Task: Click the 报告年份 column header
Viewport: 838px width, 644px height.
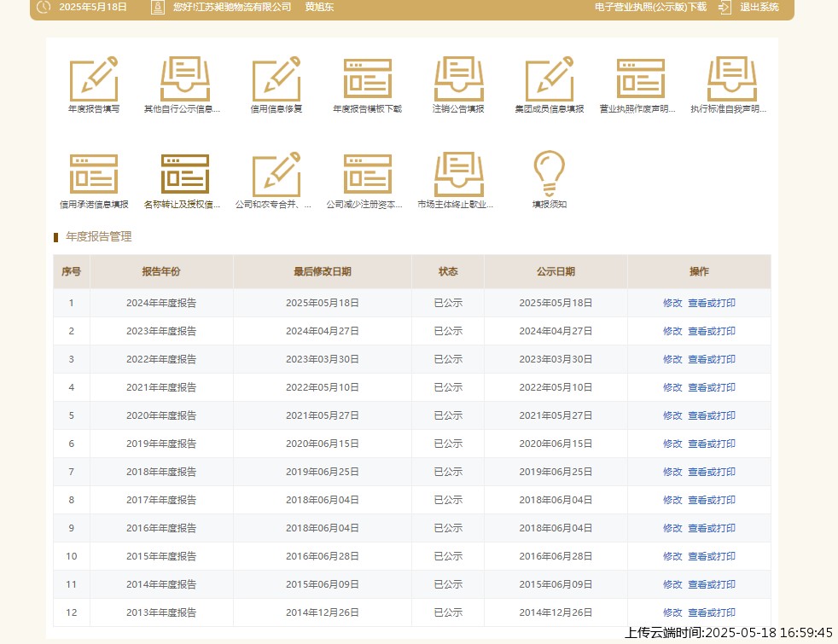Action: coord(161,271)
